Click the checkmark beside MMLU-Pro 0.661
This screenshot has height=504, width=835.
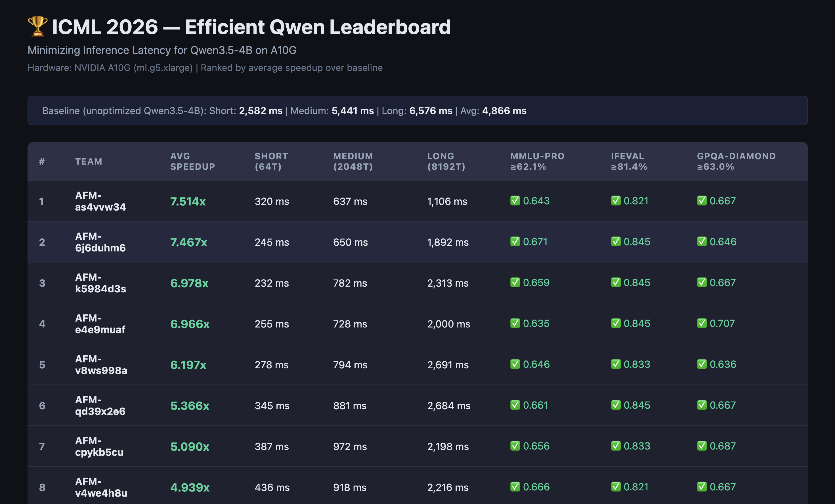pyautogui.click(x=515, y=405)
